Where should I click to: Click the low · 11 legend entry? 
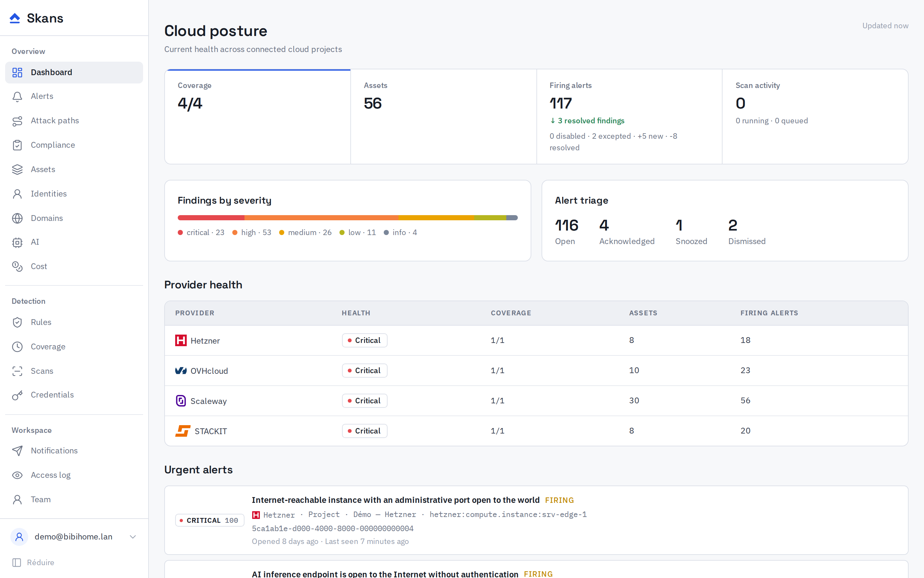[x=358, y=232]
